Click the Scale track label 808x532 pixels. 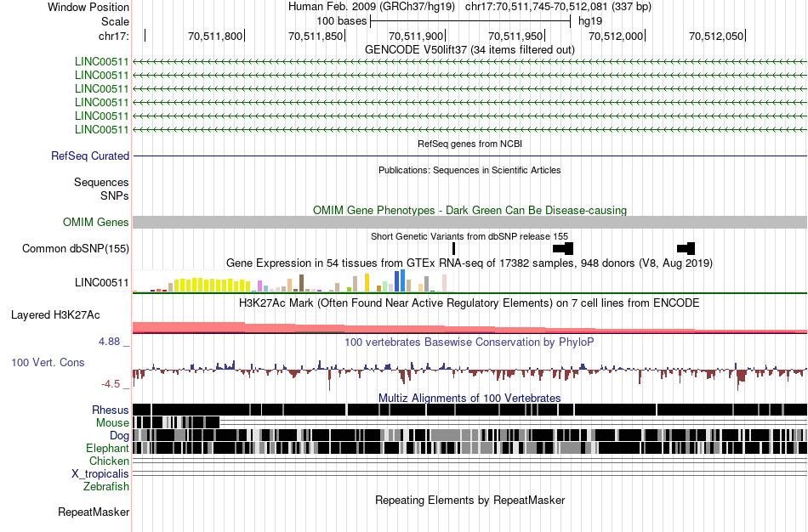click(x=115, y=21)
